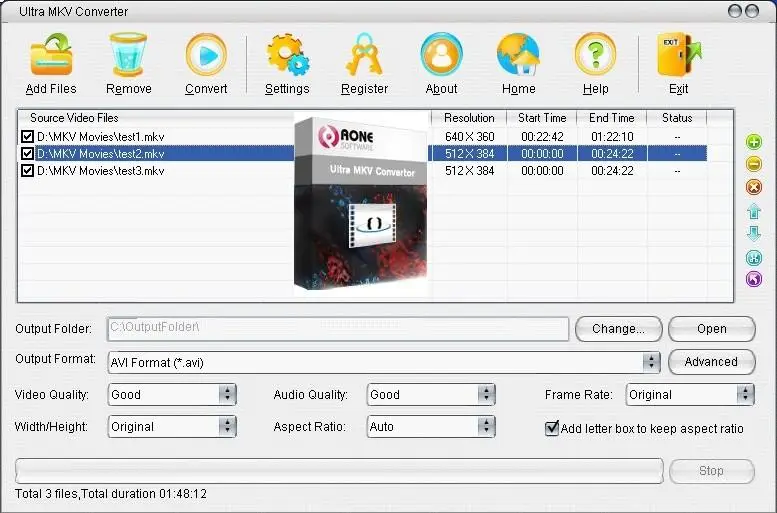This screenshot has width=777, height=513.
Task: Click the Ultra MKV Converter box thumbnail
Action: 361,203
